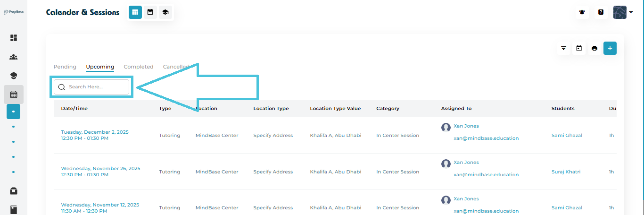Open the calendar icon in sidebar
Viewport: 644px width, 215px height.
pos(14,95)
